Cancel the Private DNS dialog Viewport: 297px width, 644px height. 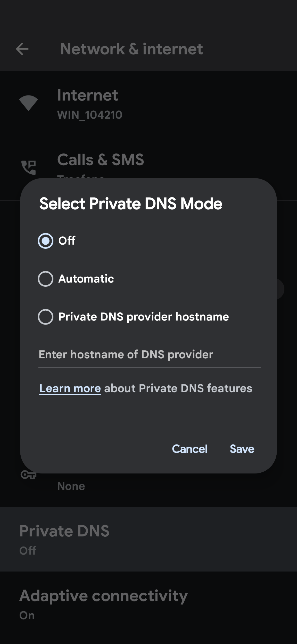pyautogui.click(x=190, y=449)
